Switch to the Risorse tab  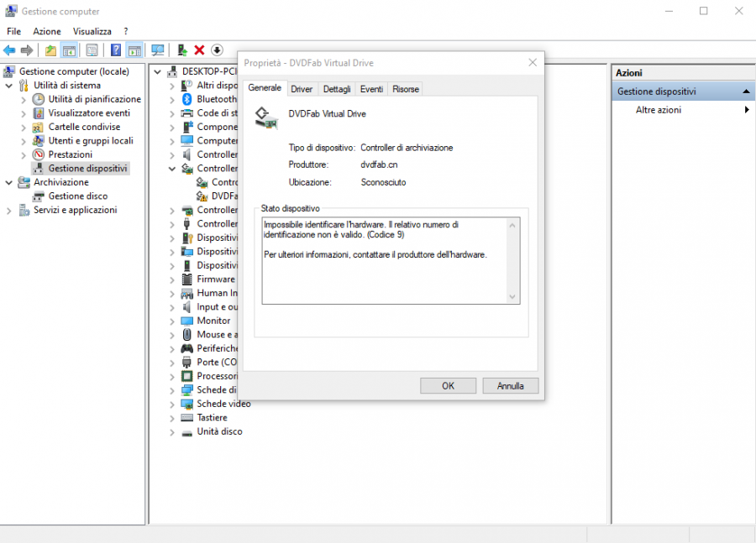tap(406, 89)
